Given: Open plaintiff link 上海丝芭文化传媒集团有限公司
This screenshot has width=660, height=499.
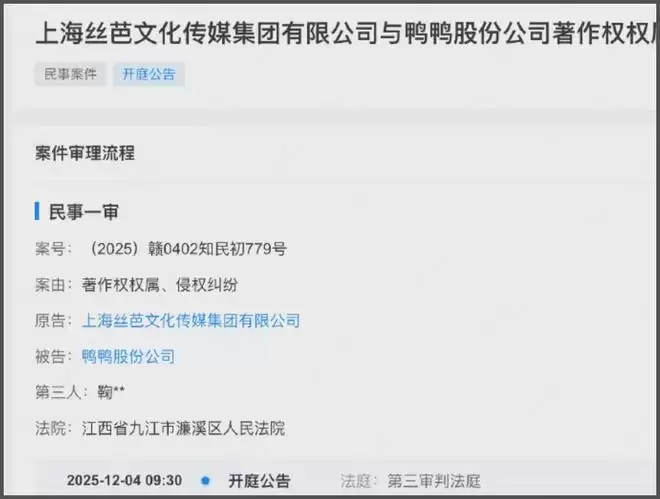Looking at the screenshot, I should coord(191,321).
